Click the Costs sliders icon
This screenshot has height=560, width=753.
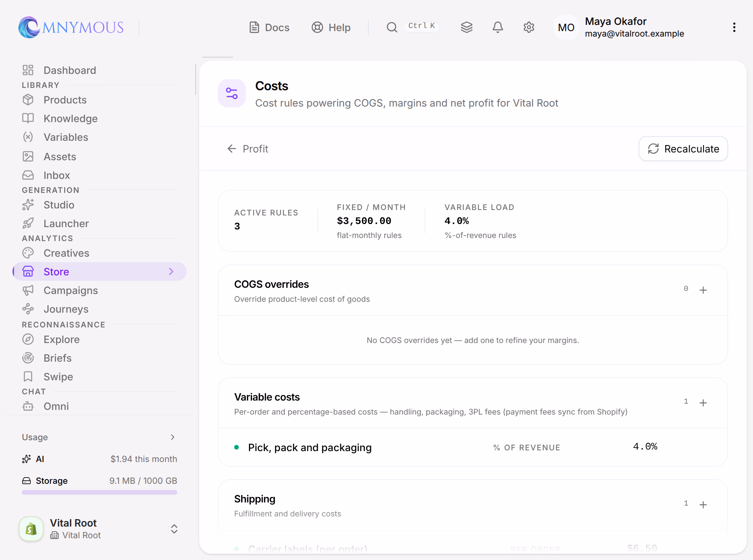click(x=232, y=93)
